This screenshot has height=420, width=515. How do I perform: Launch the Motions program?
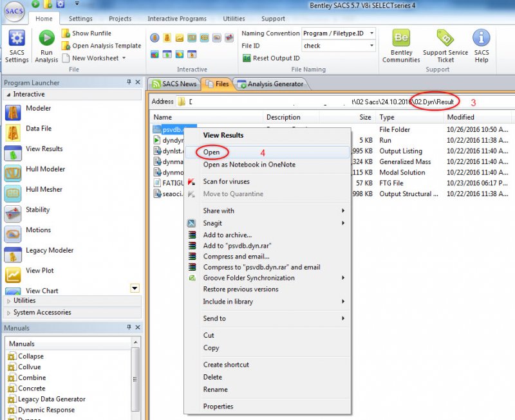click(28, 234)
